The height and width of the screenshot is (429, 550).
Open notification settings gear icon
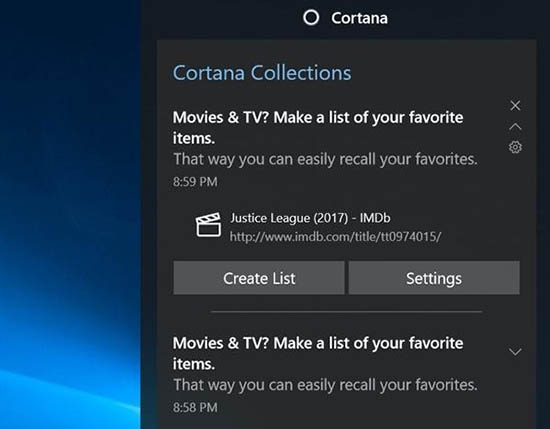pos(515,147)
